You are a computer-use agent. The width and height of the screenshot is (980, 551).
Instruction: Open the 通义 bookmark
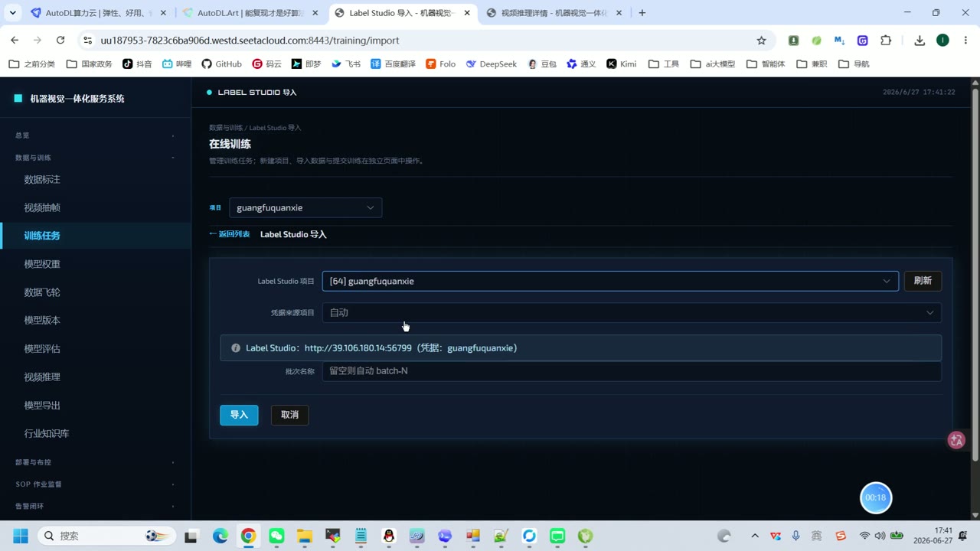point(581,64)
